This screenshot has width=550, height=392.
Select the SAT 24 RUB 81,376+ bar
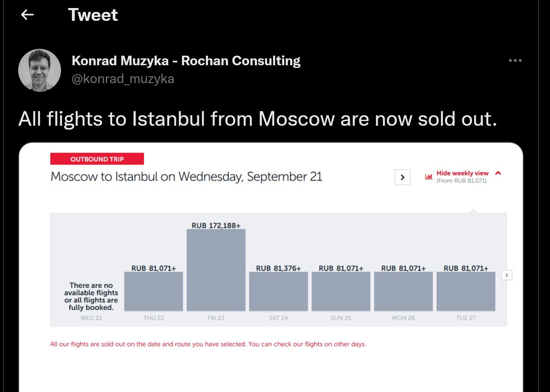(x=278, y=291)
